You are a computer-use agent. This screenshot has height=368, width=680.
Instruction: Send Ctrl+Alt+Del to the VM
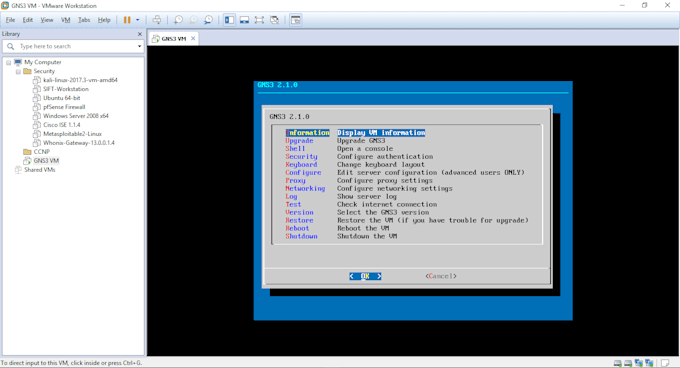point(157,20)
